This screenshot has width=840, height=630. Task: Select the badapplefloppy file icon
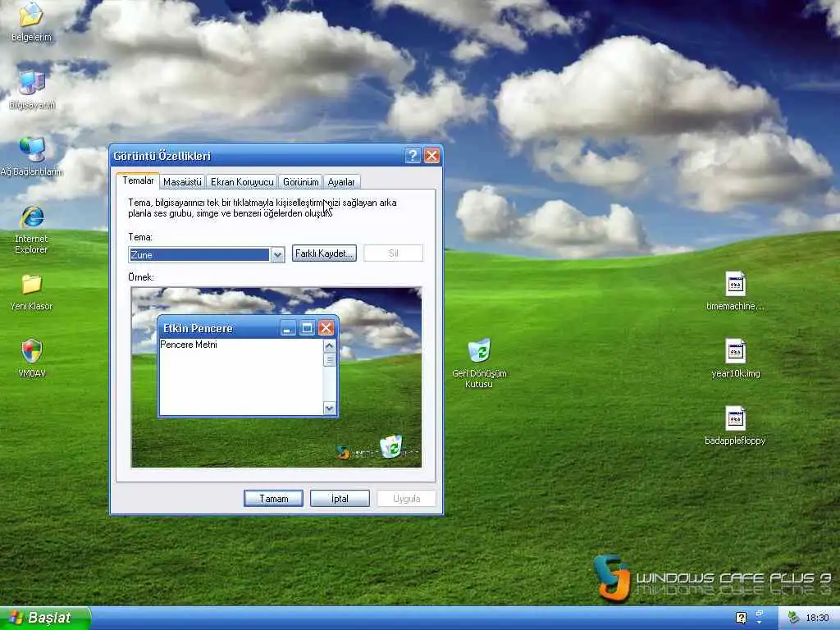735,418
